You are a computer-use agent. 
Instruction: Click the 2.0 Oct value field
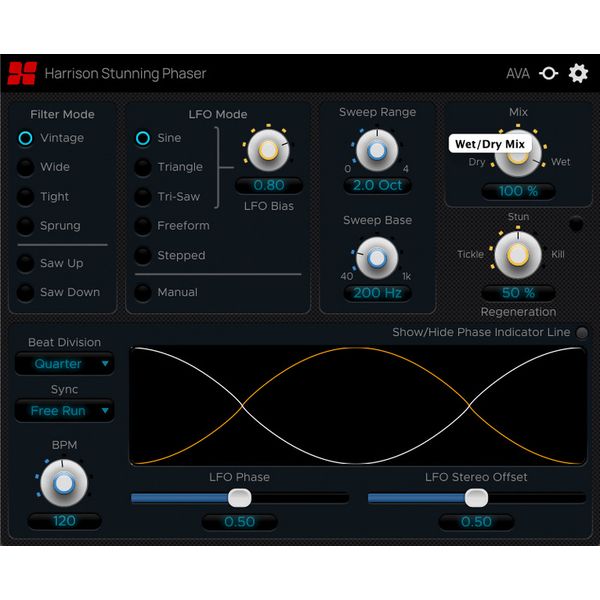coord(377,186)
